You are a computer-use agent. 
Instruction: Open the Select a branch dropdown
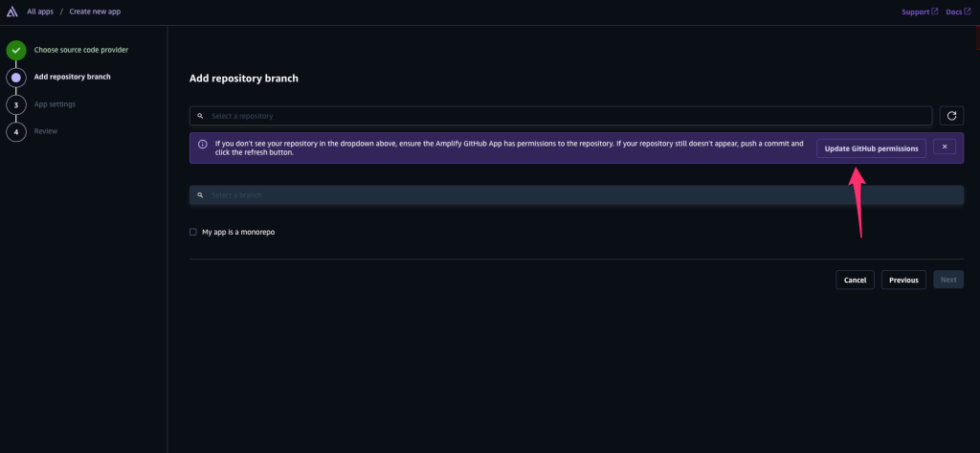(x=576, y=195)
